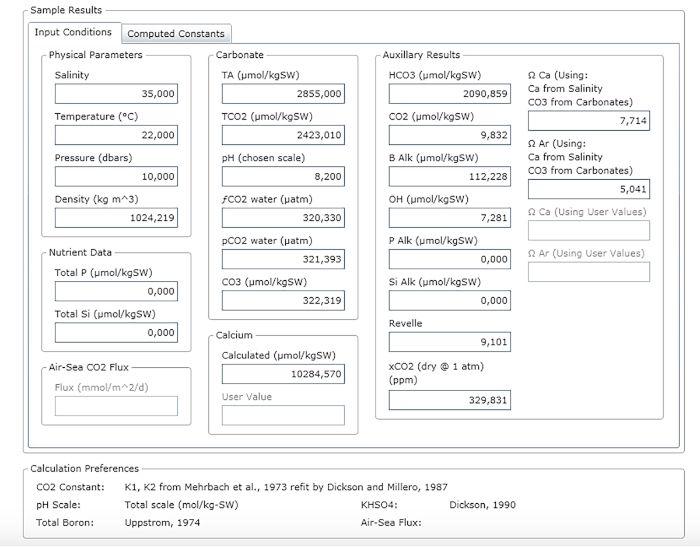Screen dimensions: 700x547
Task: Select the TA (µmol/kgSW) field
Action: coord(283,94)
